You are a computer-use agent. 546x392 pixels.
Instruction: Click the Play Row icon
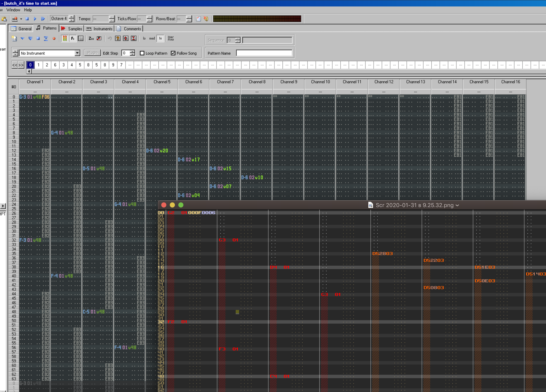click(x=46, y=39)
